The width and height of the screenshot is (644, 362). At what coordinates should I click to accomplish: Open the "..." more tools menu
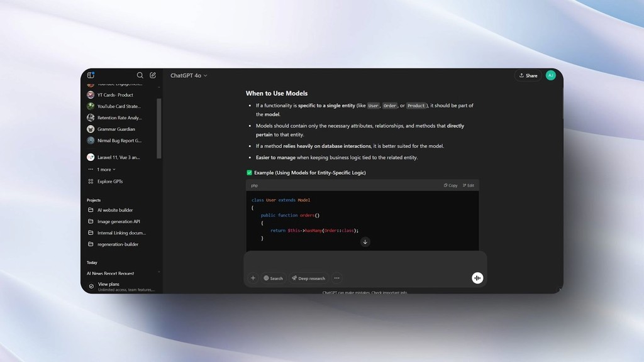point(337,278)
